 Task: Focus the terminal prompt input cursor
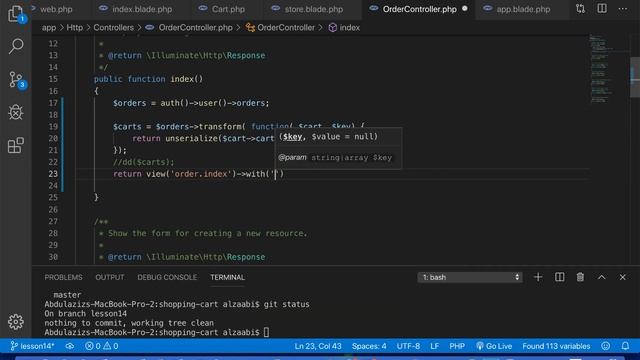click(266, 332)
